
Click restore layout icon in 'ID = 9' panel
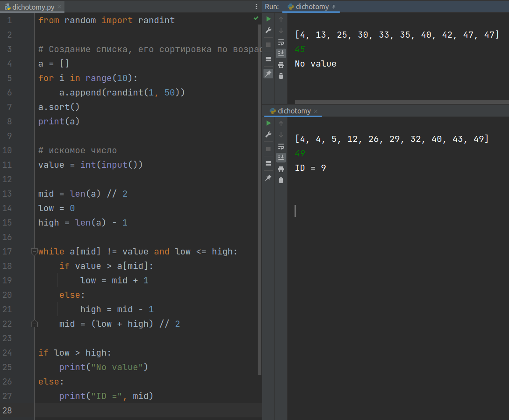click(x=268, y=163)
